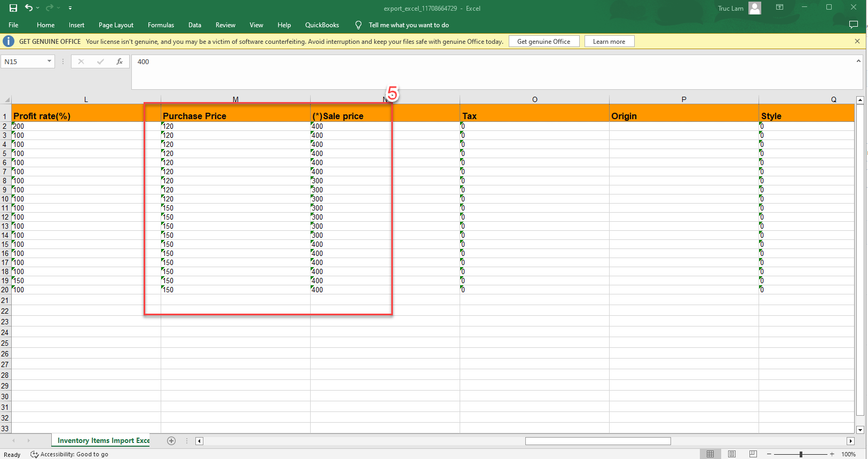Click the zoom in plus icon
The width and height of the screenshot is (868, 459).
coord(832,454)
